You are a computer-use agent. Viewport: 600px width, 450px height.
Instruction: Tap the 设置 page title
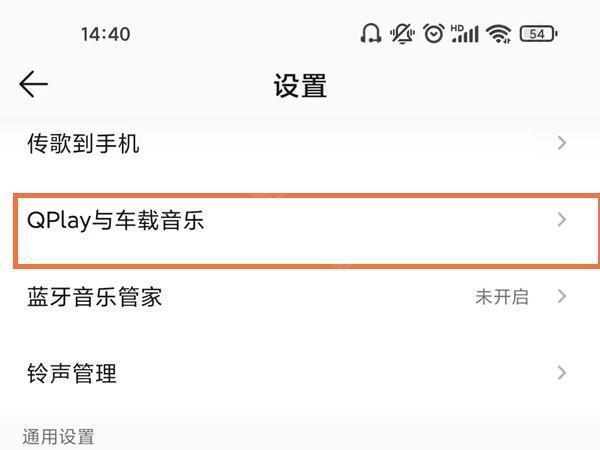tap(300, 85)
